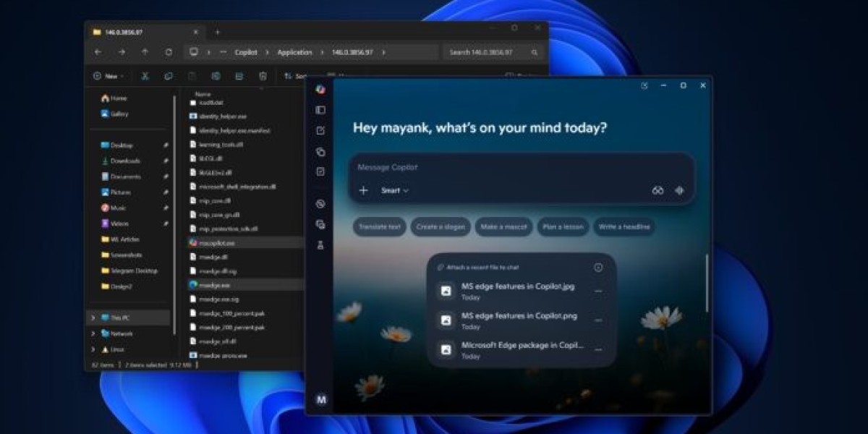Click the plus attach icon in message box

click(364, 190)
